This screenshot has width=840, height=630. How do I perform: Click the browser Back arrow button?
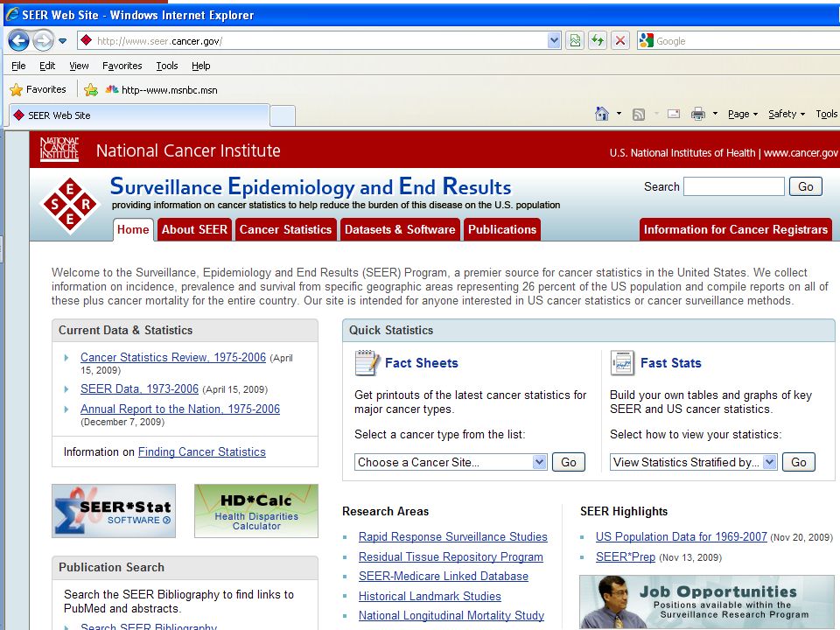pyautogui.click(x=18, y=41)
